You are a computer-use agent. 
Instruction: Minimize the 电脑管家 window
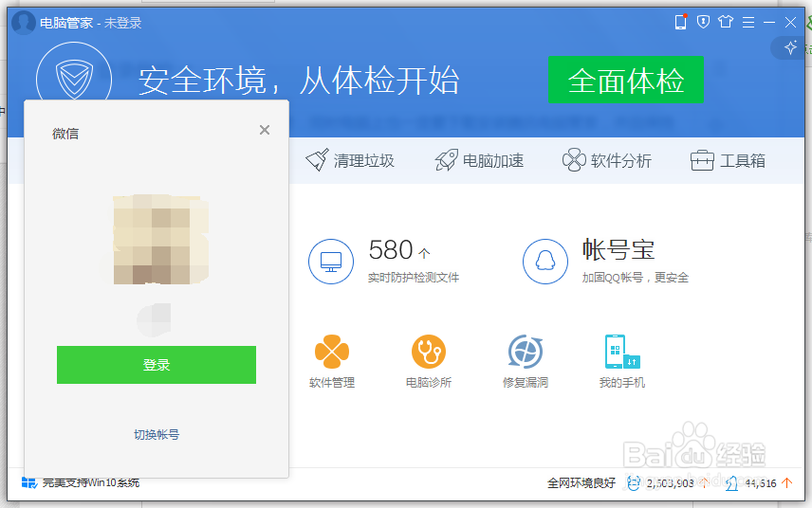pos(769,22)
